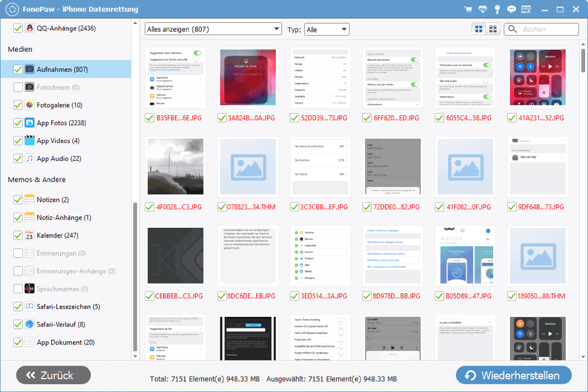The width and height of the screenshot is (588, 392).
Task: Click the Notizen notepad icon
Action: 30,199
